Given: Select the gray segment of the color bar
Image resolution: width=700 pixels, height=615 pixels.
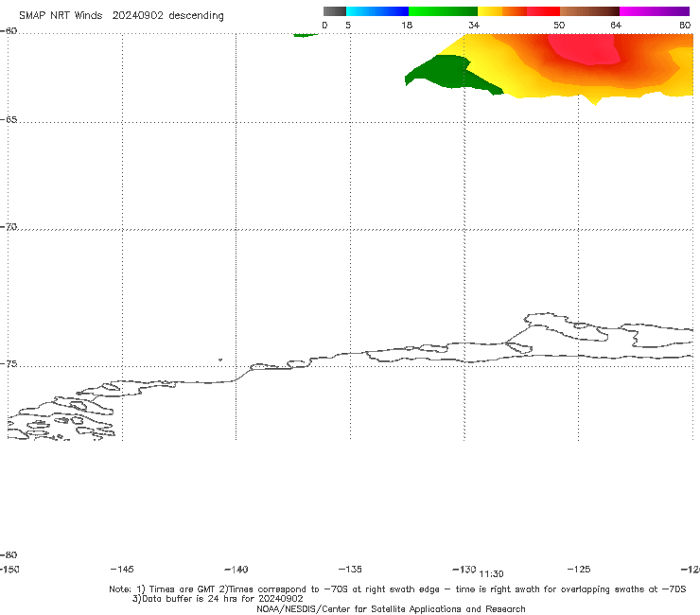Looking at the screenshot, I should tap(334, 11).
